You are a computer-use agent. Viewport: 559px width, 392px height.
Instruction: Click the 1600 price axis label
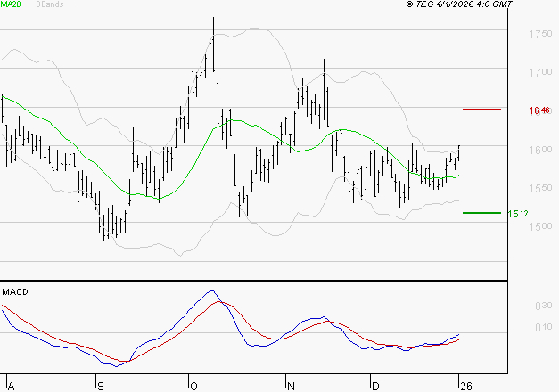coord(540,150)
